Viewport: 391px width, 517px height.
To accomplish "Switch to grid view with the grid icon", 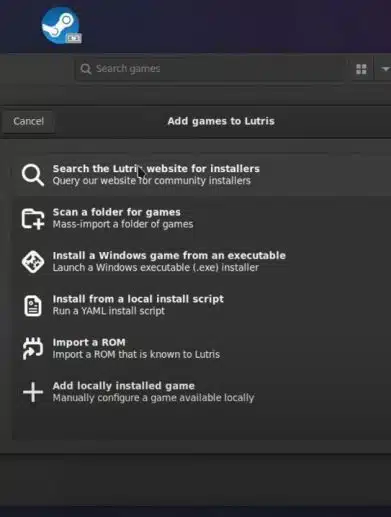I will [361, 69].
